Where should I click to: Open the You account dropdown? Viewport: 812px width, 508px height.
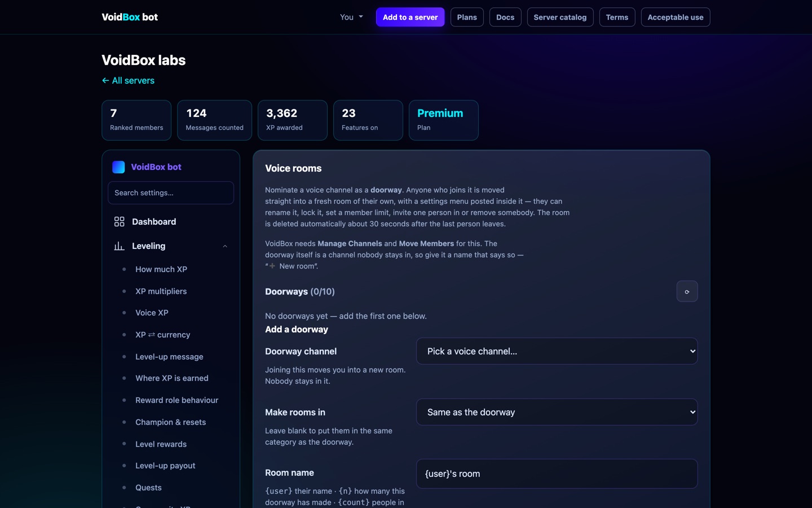351,17
